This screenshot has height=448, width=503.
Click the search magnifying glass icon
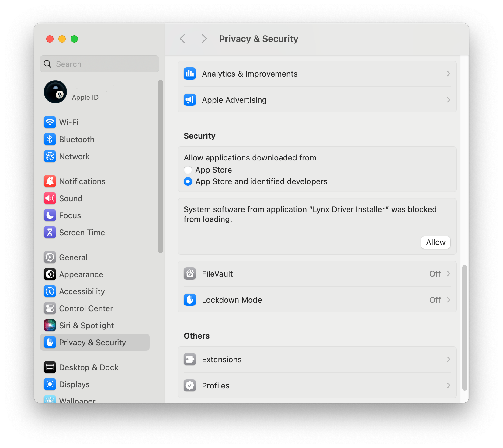pyautogui.click(x=47, y=64)
